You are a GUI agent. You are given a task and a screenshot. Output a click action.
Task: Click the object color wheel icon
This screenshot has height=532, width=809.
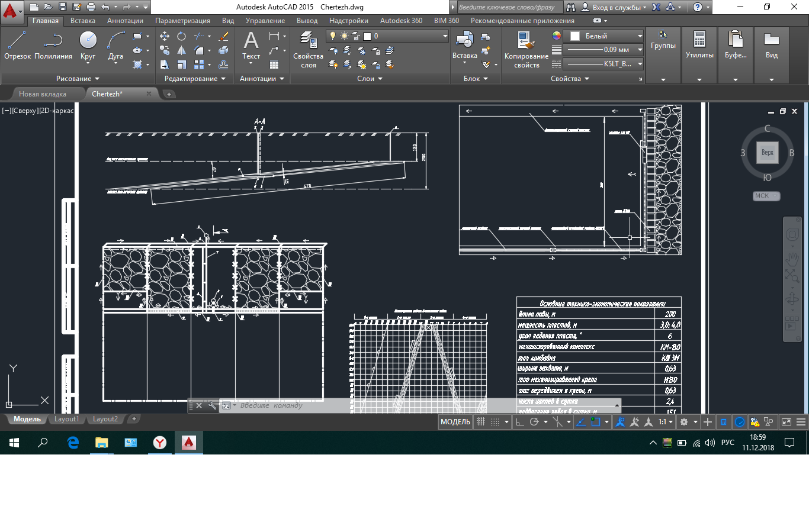pyautogui.click(x=556, y=36)
